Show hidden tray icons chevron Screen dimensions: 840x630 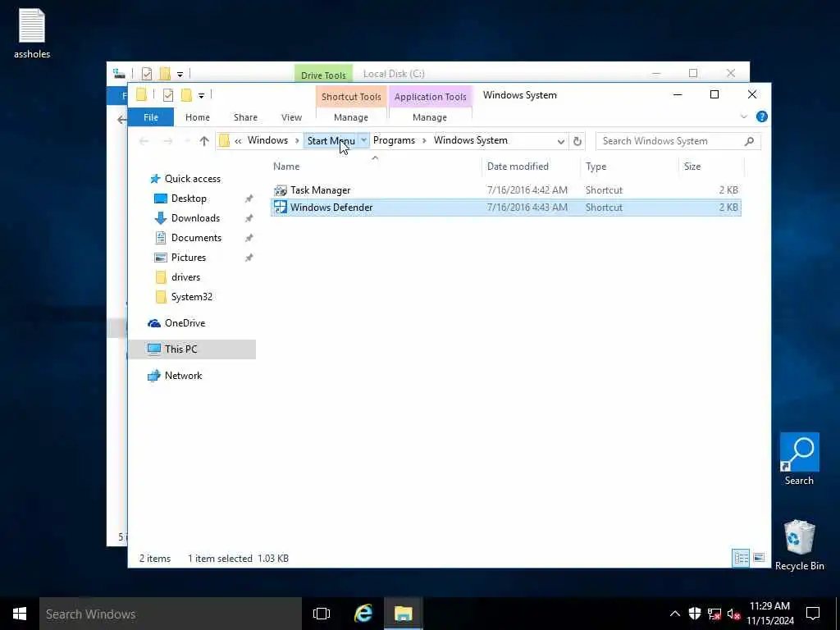(675, 614)
